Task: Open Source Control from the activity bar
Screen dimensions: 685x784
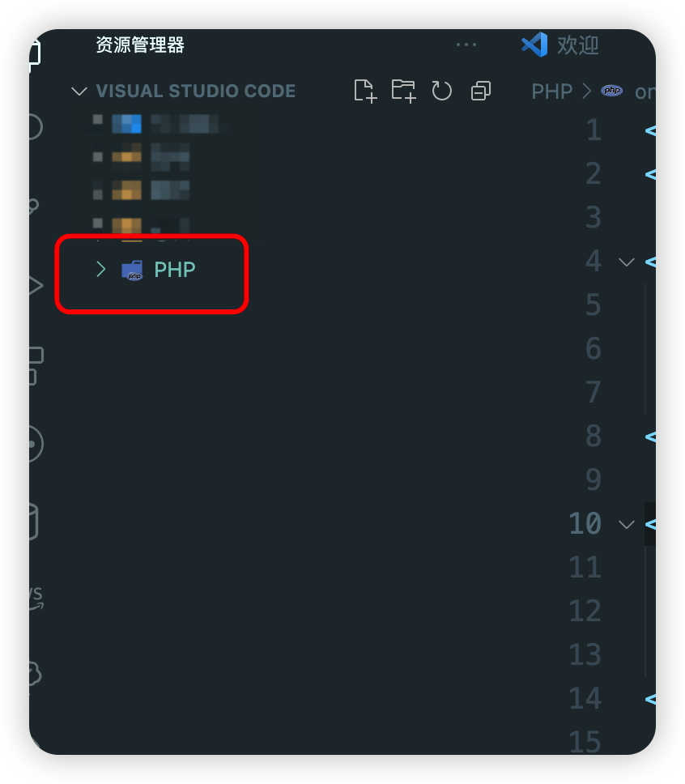Action: [34, 206]
